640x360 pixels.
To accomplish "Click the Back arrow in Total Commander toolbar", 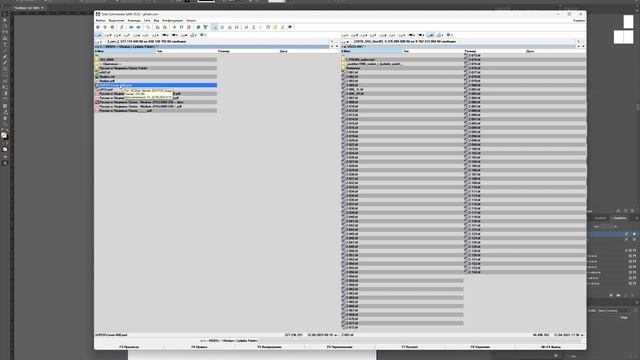I will [131, 27].
